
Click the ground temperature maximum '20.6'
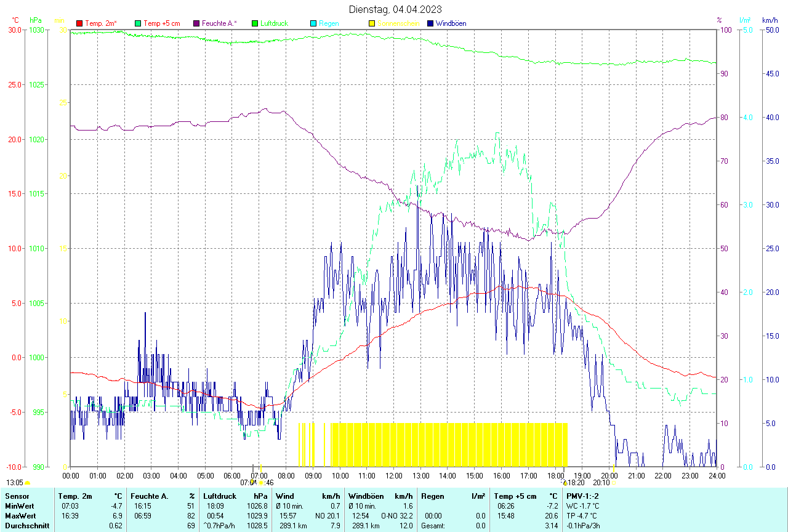pos(551,516)
